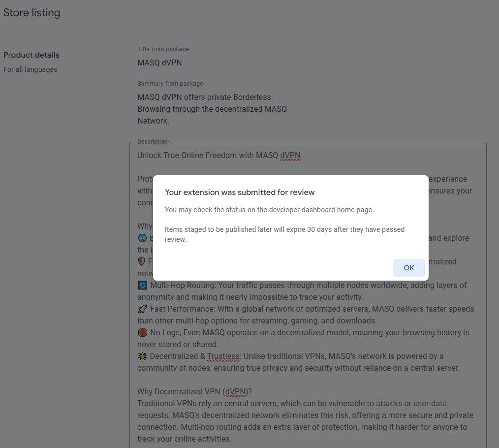
Task: Click the 'For all languages' text
Action: pyautogui.click(x=30, y=69)
